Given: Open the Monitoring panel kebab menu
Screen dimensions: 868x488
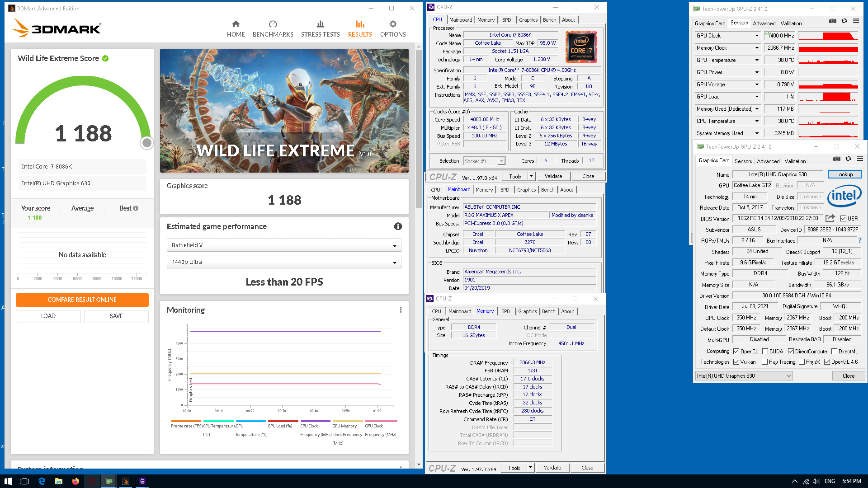Looking at the screenshot, I should pos(401,310).
